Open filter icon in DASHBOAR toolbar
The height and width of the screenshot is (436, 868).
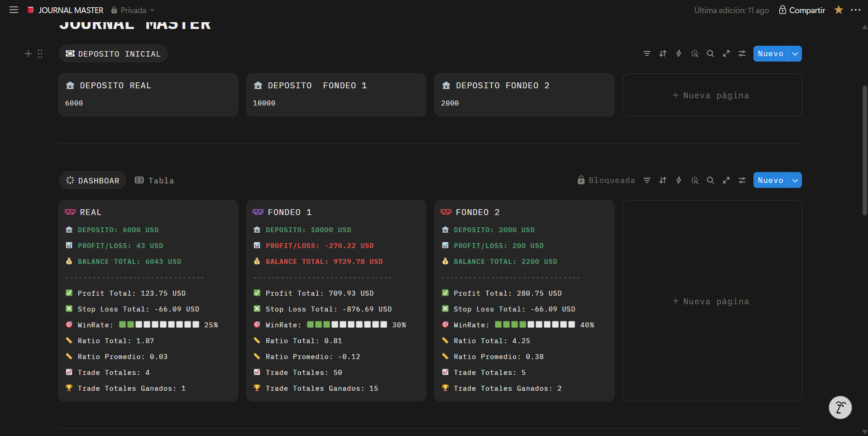point(647,180)
